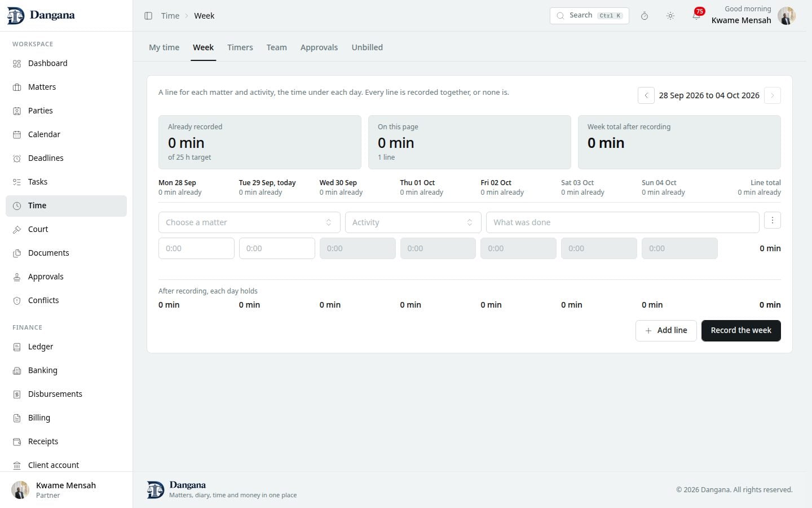Toggle the light/dark theme sun icon
This screenshot has height=508, width=812.
point(670,16)
